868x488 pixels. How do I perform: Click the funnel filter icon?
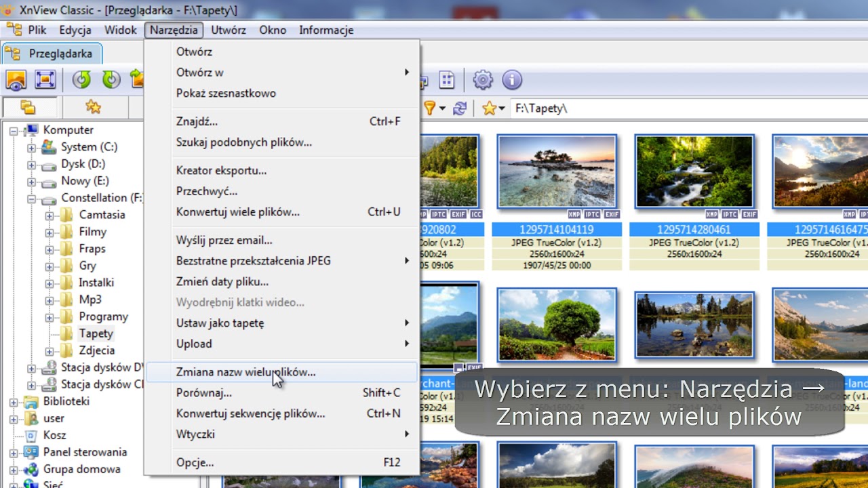pos(429,108)
